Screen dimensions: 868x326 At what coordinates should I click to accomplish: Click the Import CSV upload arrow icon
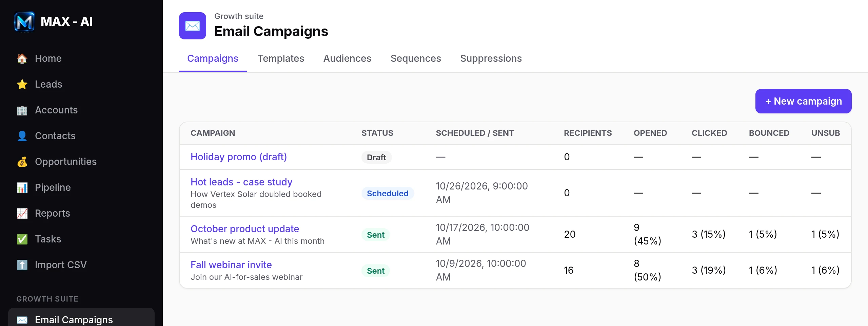pos(22,265)
